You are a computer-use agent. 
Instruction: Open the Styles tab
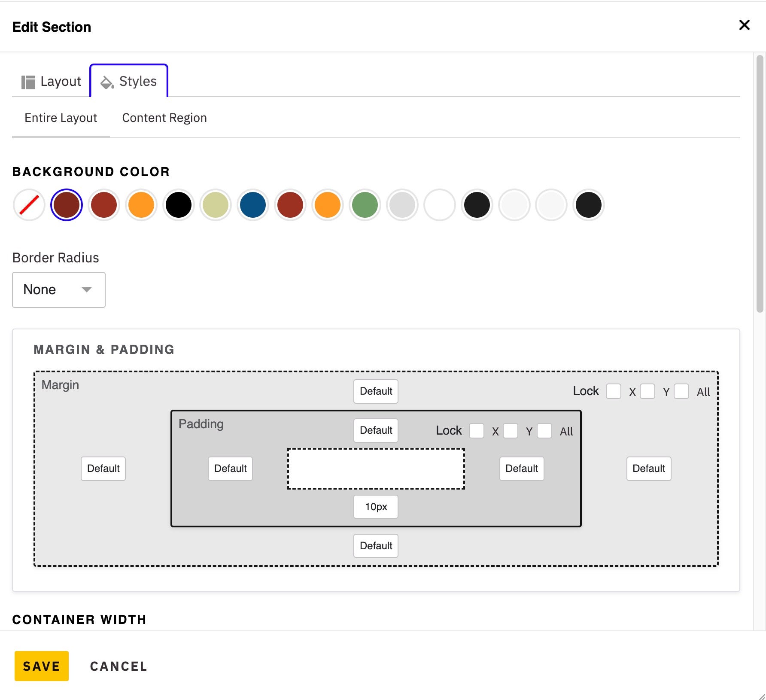point(129,81)
